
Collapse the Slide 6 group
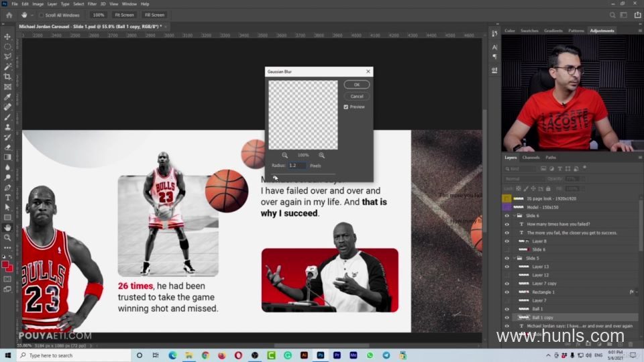coord(515,215)
